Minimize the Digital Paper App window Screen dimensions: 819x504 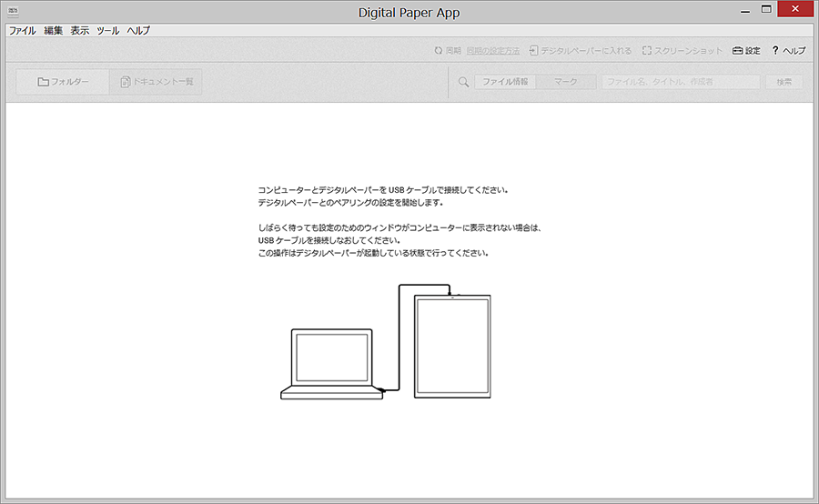click(x=745, y=10)
